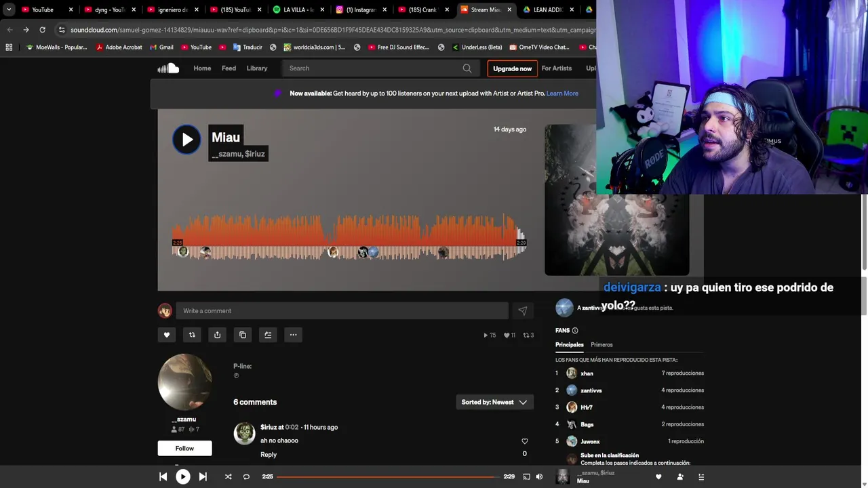868x488 pixels.
Task: Open the share track icon
Action: pyautogui.click(x=217, y=335)
